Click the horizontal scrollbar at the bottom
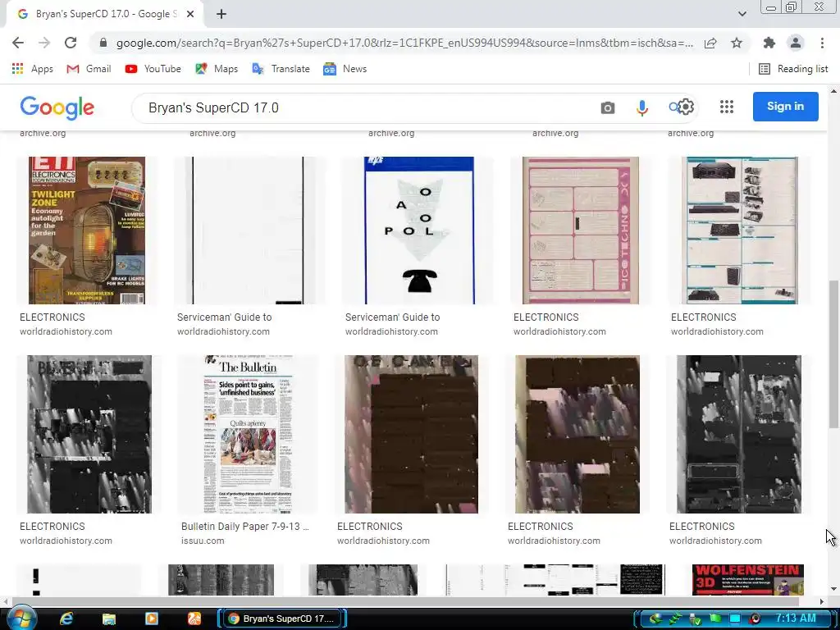 coord(405,601)
